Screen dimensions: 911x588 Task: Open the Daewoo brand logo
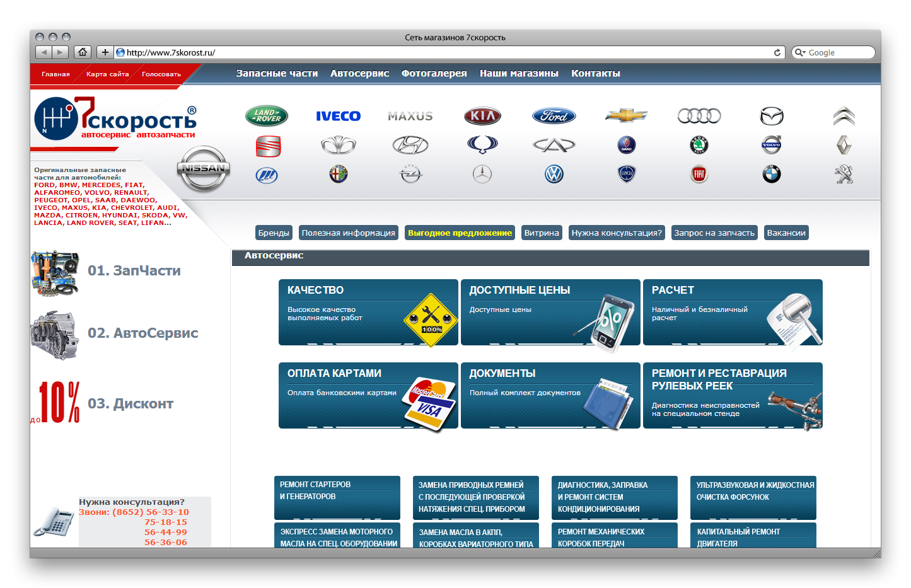pos(339,146)
